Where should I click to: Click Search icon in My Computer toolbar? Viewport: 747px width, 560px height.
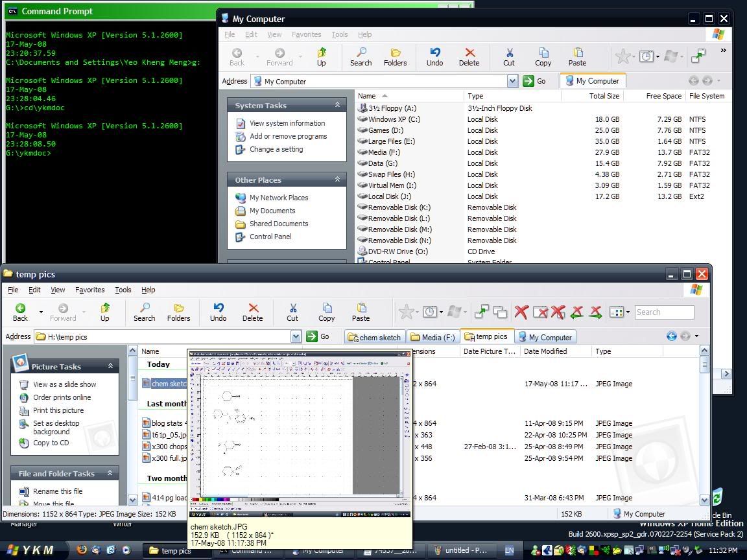click(x=361, y=52)
